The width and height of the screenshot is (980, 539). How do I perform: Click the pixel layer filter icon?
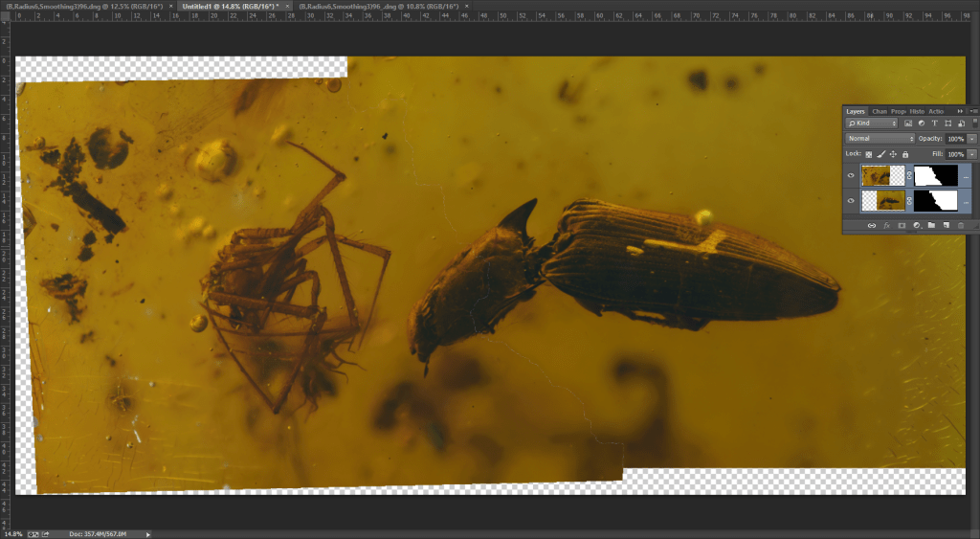coord(907,124)
